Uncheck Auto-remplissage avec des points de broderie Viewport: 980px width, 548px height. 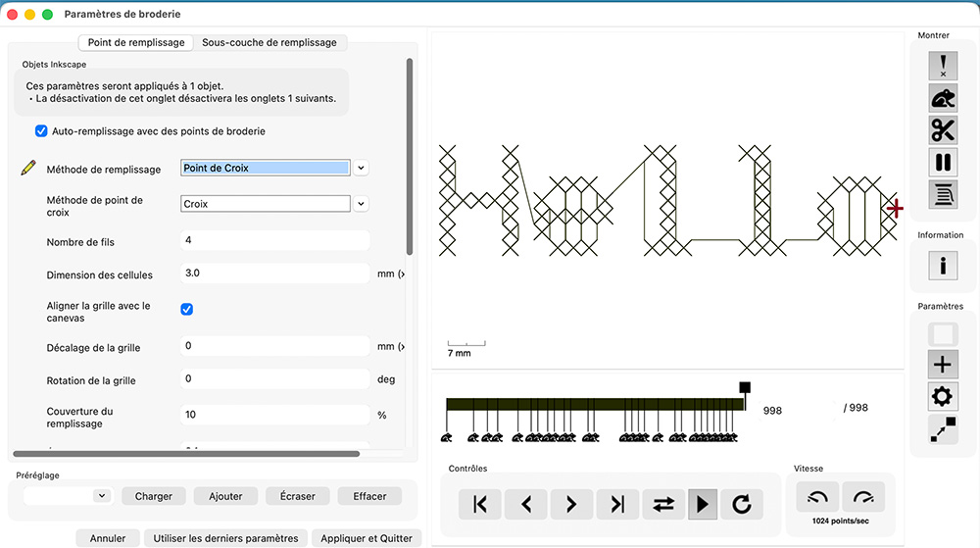point(41,131)
